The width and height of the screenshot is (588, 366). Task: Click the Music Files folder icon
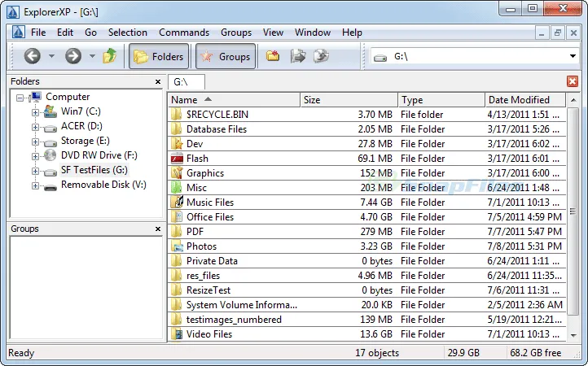(x=177, y=203)
